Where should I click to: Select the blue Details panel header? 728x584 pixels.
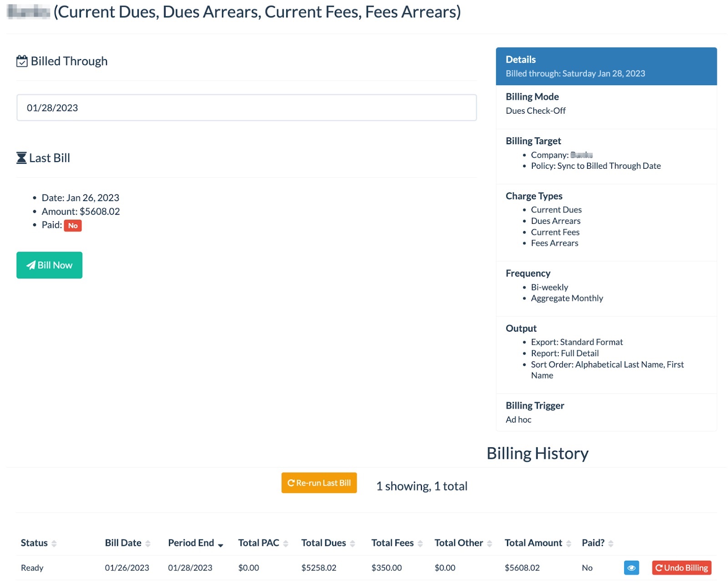pos(606,66)
